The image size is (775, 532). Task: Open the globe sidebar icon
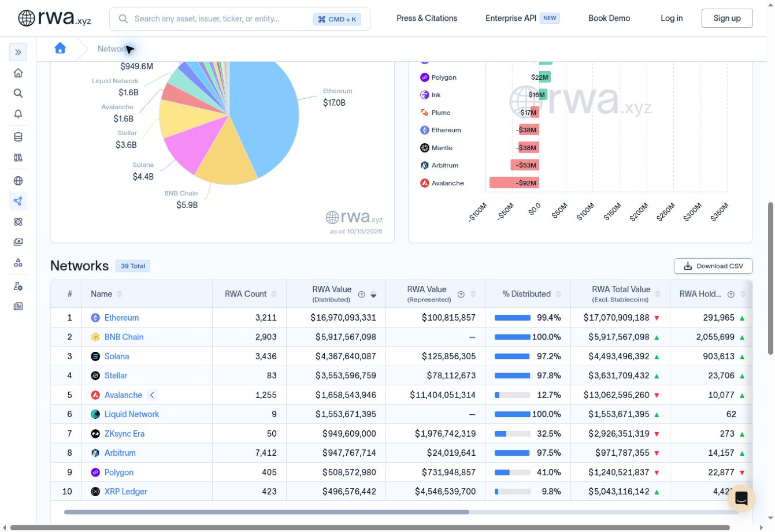(18, 181)
